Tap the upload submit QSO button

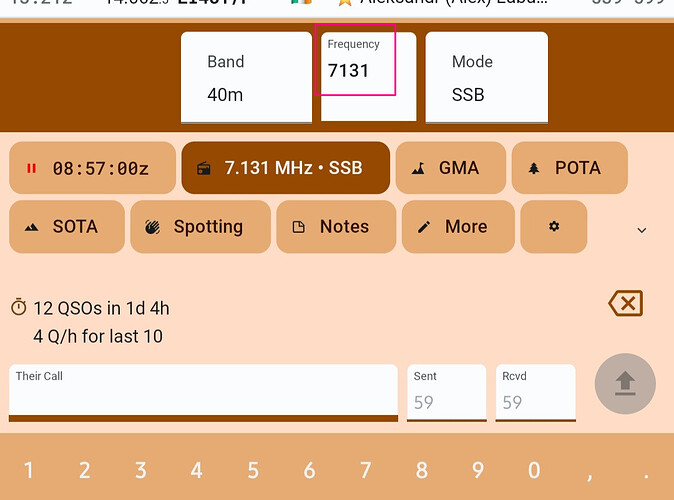pos(625,383)
